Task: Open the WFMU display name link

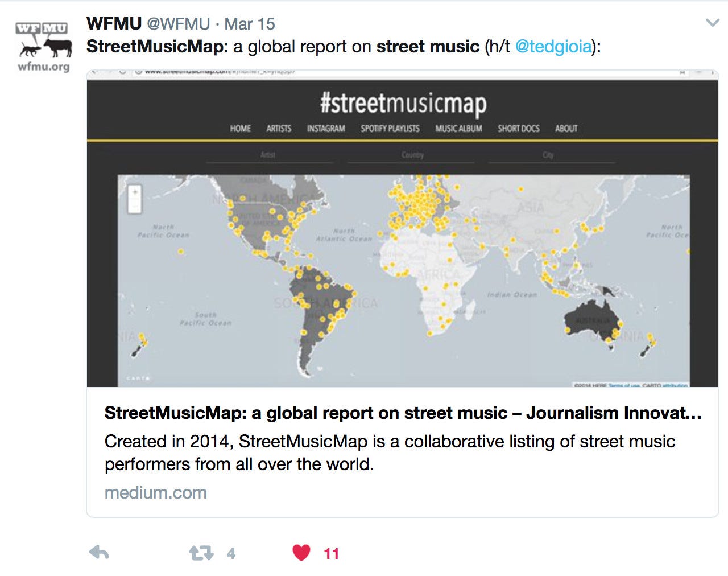Action: point(114,24)
